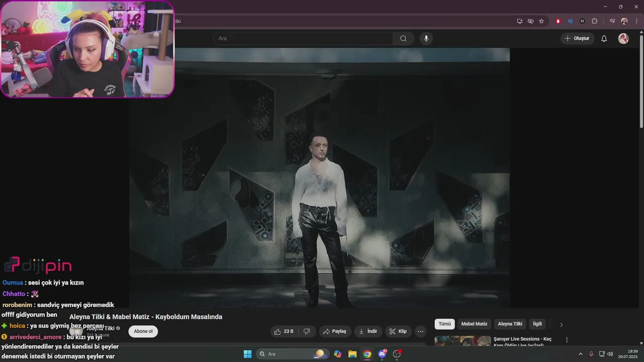Open the black cat-face extension icon
Viewport: 644px width, 362px height.
click(x=582, y=21)
